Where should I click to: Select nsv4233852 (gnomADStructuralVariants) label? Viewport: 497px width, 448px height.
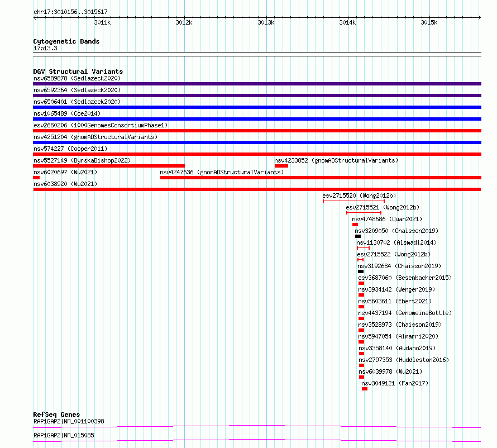pyautogui.click(x=336, y=160)
